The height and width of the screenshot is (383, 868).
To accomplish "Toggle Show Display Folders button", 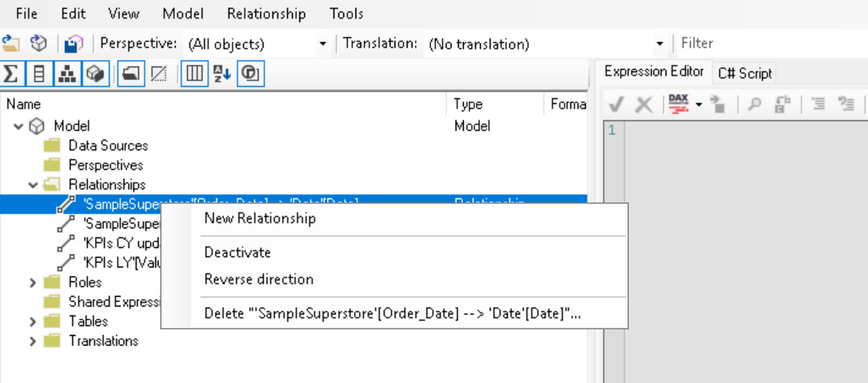I will (131, 74).
